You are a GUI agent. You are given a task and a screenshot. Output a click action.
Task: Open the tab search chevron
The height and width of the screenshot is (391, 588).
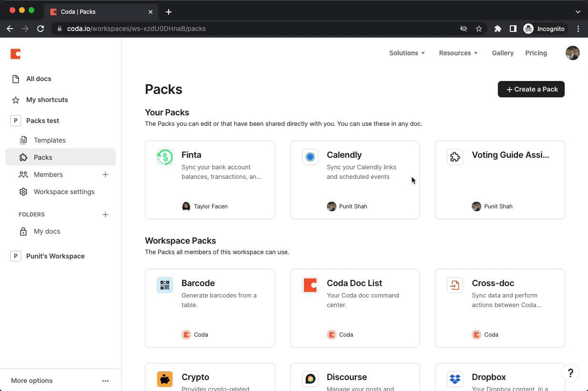point(578,11)
